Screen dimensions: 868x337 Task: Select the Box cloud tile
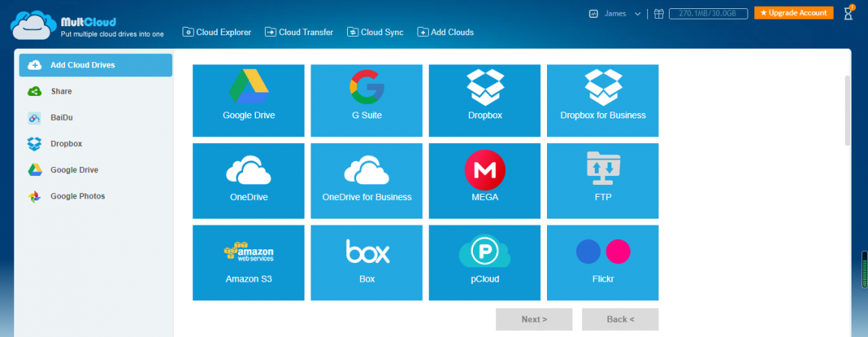[x=367, y=263]
